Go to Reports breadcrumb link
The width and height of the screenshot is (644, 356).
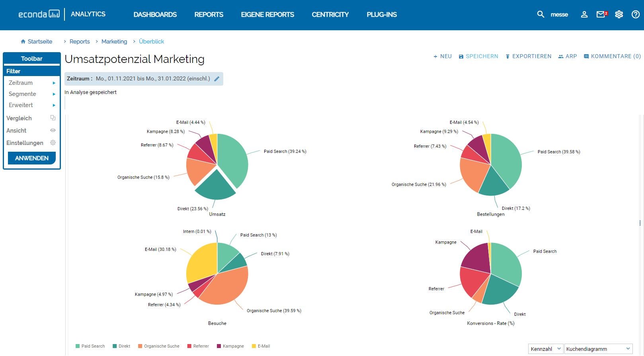[80, 41]
